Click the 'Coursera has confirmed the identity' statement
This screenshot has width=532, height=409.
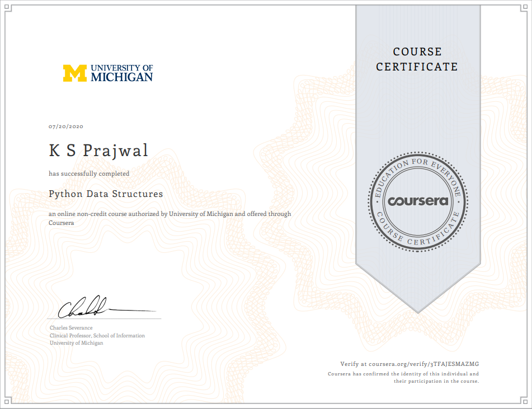click(x=403, y=374)
